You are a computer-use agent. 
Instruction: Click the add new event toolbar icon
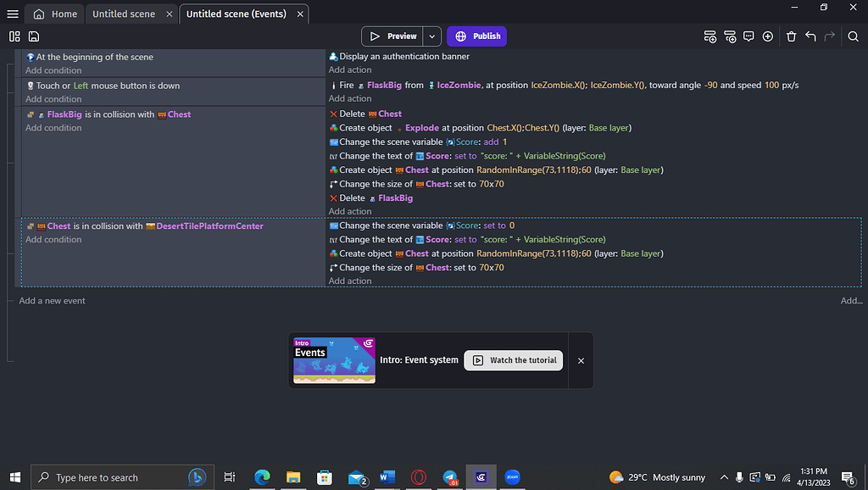[710, 36]
